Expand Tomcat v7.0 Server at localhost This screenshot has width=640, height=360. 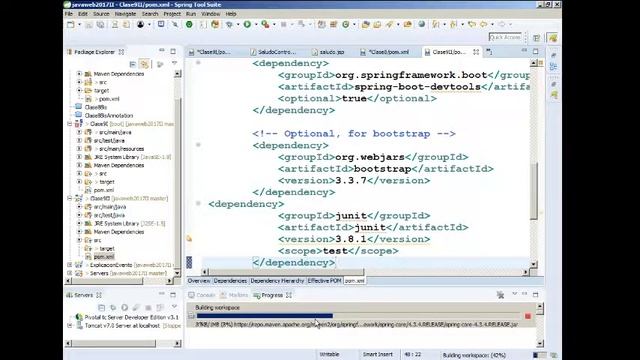coord(70,326)
